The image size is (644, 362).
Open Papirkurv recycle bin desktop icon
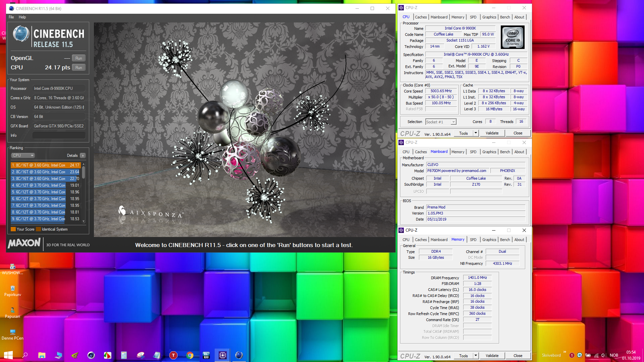(12, 291)
